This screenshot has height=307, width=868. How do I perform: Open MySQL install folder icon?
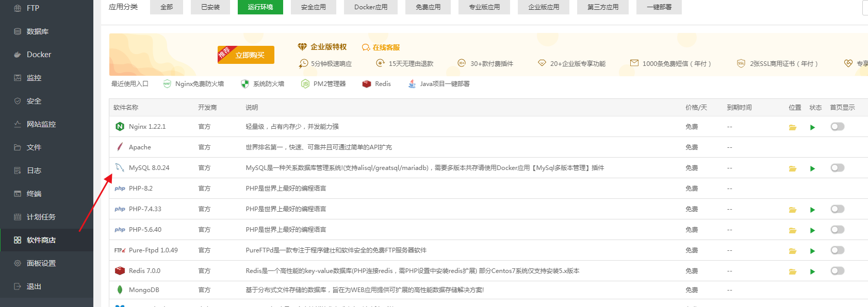[793, 168]
